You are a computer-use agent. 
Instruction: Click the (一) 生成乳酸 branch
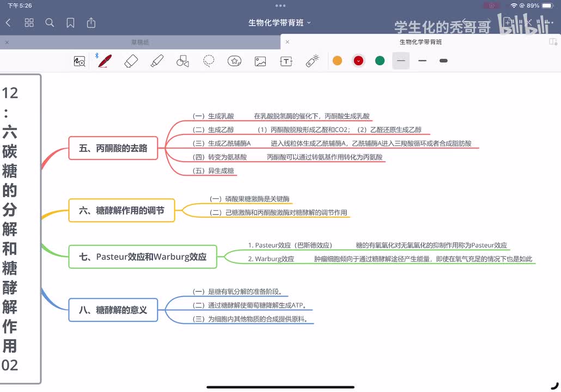tap(214, 116)
